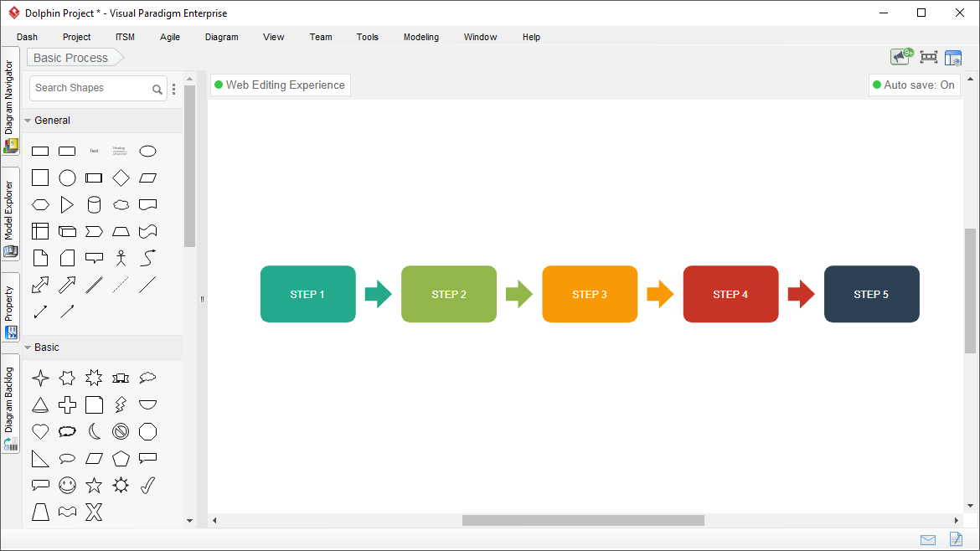Screen dimensions: 980x551
Task: Select the triangle play-shaped icon
Action: pos(67,205)
